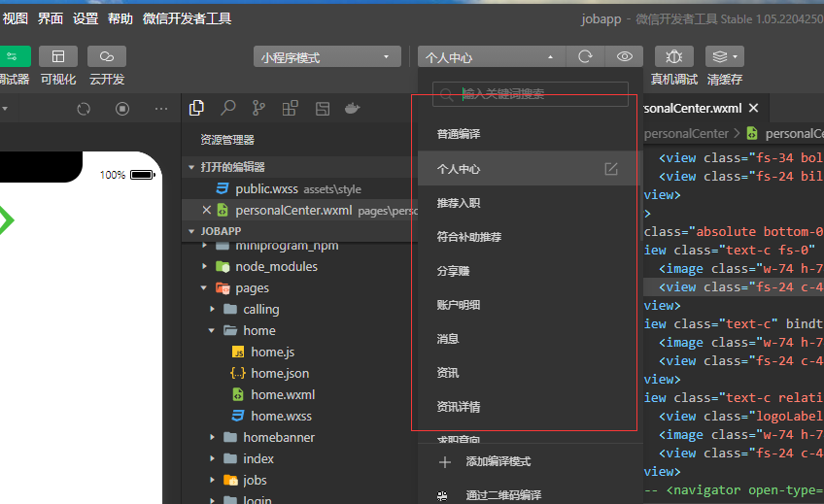Open the docker whale icon
The width and height of the screenshot is (824, 504).
pyautogui.click(x=352, y=108)
